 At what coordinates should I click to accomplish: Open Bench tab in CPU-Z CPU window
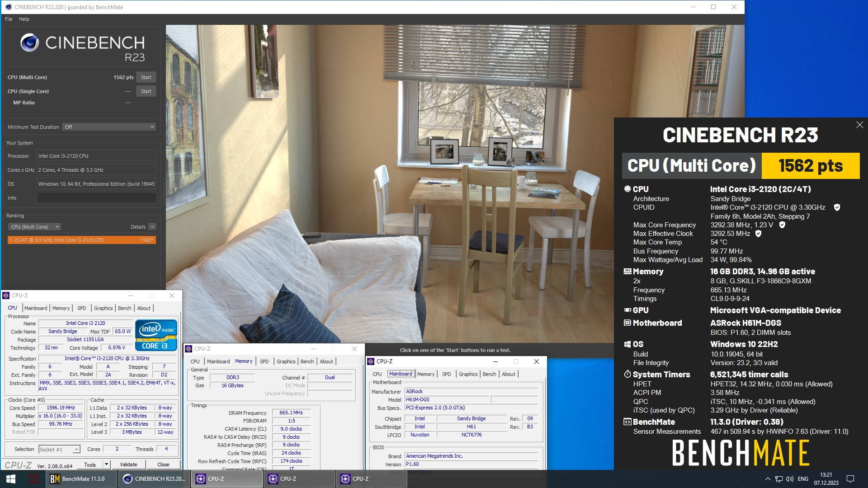click(124, 308)
